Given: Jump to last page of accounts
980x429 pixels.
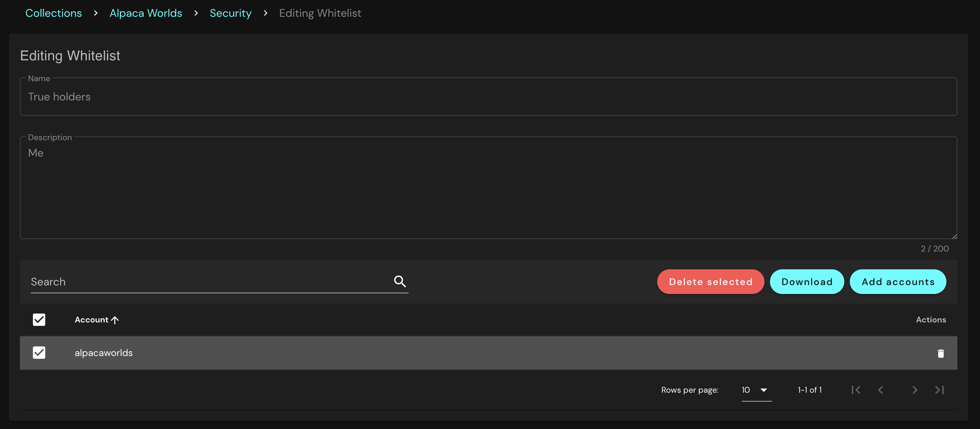Looking at the screenshot, I should pos(939,390).
